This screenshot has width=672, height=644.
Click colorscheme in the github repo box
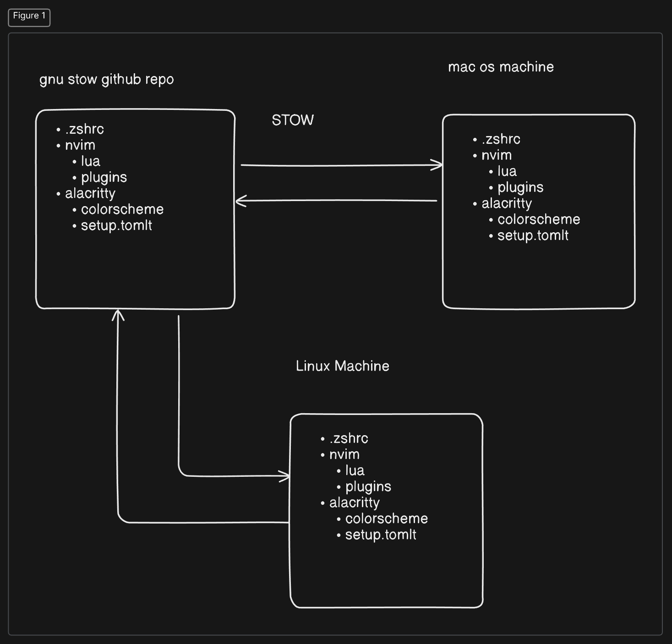122,209
